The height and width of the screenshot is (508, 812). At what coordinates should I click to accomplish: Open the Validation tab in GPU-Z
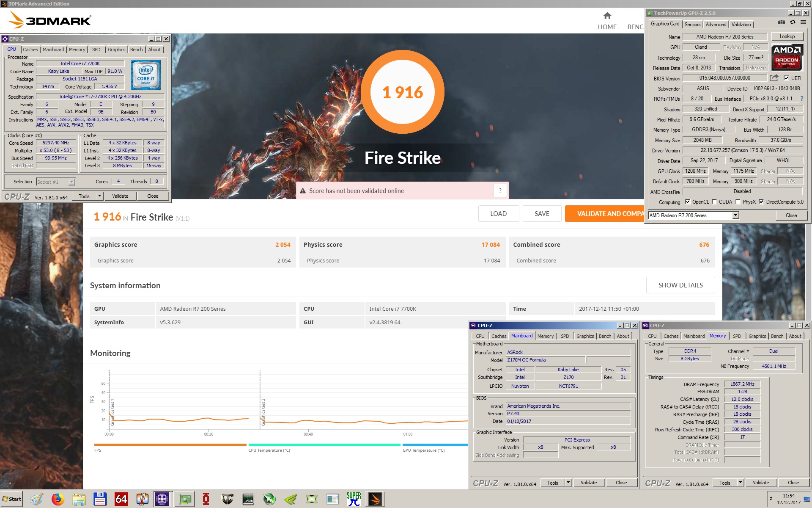coord(741,25)
